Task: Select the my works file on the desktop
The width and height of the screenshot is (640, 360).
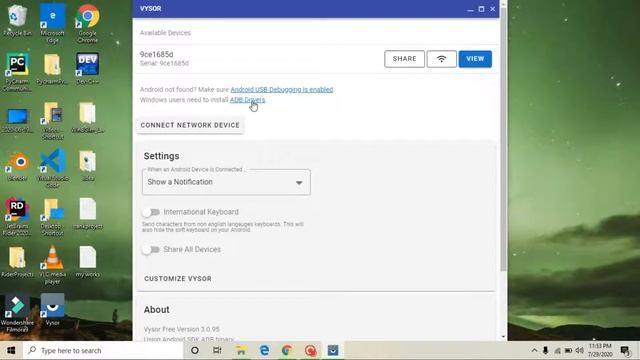Action: pos(87,261)
